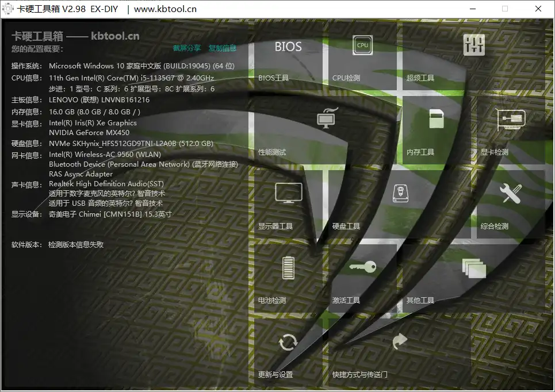Image resolution: width=555 pixels, height=392 pixels.
Task: Open the 综合检测 wrench and screwdriver icon
Action: [510, 193]
